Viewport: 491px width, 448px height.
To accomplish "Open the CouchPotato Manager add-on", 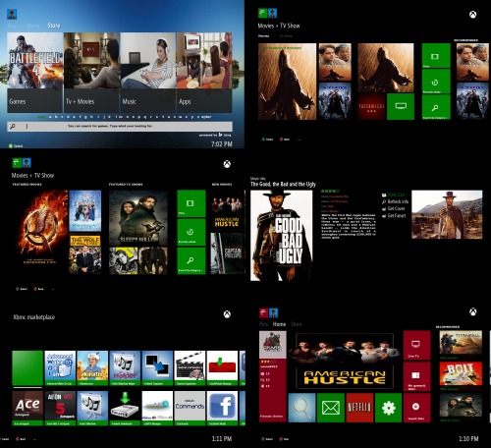I will [222, 368].
